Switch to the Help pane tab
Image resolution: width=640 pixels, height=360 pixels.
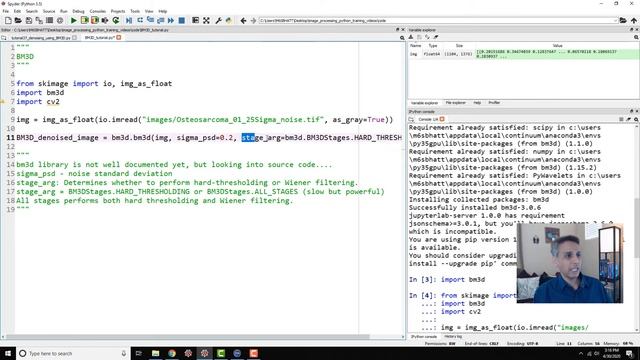477,103
